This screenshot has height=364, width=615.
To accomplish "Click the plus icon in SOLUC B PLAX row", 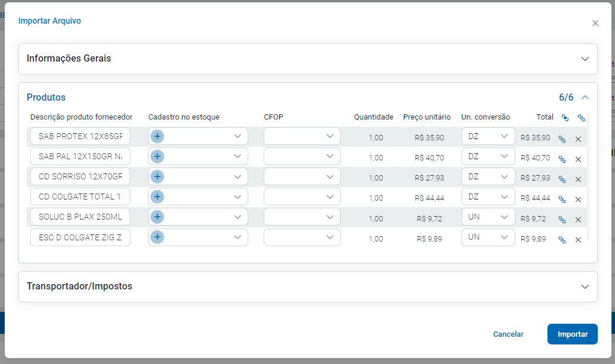I will pyautogui.click(x=157, y=217).
